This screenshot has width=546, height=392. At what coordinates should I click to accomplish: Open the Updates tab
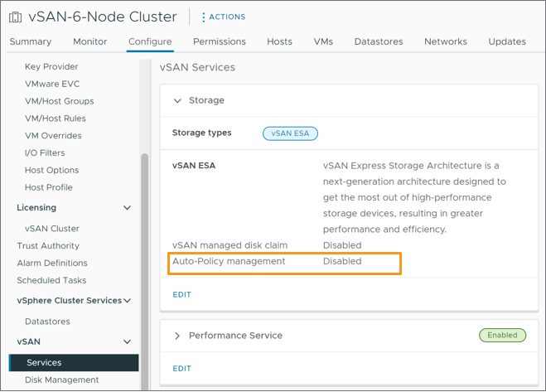[507, 41]
